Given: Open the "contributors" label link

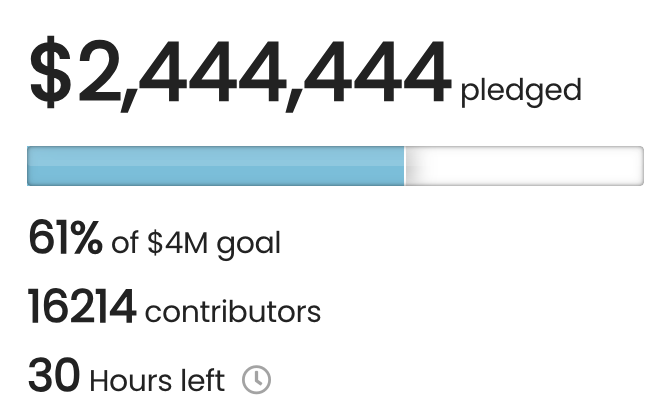Looking at the screenshot, I should point(233,312).
